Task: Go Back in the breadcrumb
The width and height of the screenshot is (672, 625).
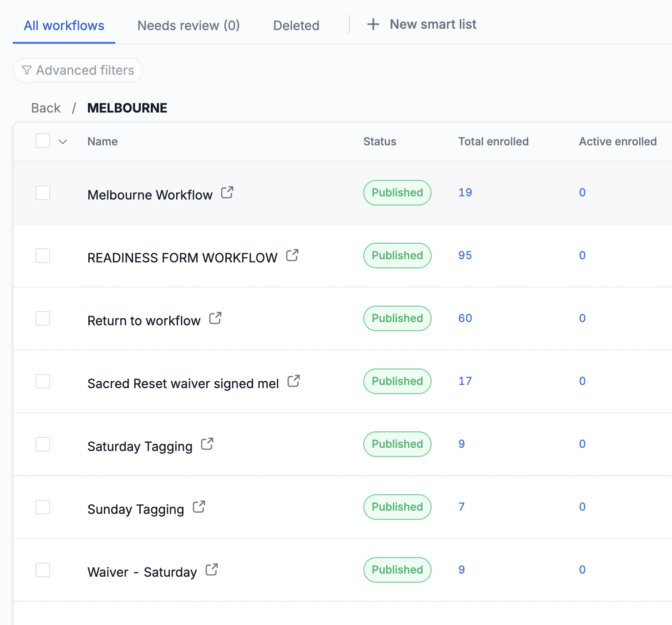Action: pos(46,108)
